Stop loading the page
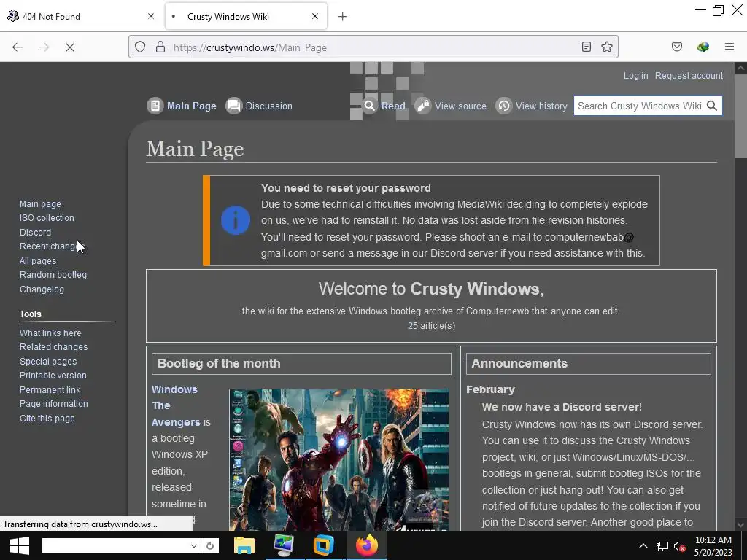Viewport: 747px width, 560px height. point(70,47)
